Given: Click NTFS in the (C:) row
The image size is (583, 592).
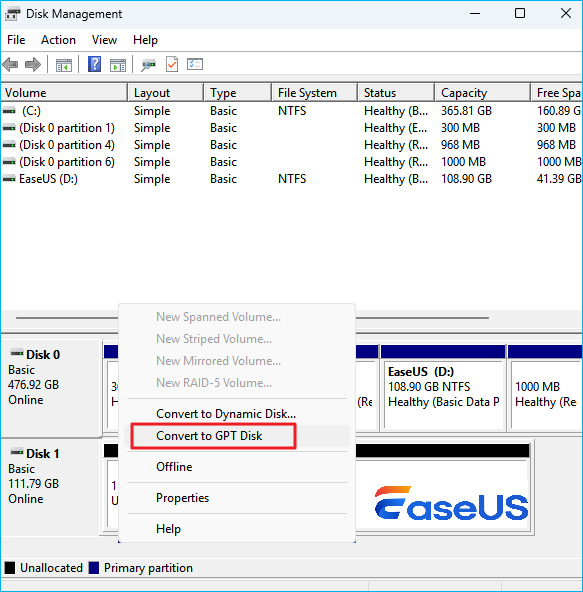Looking at the screenshot, I should click(292, 111).
